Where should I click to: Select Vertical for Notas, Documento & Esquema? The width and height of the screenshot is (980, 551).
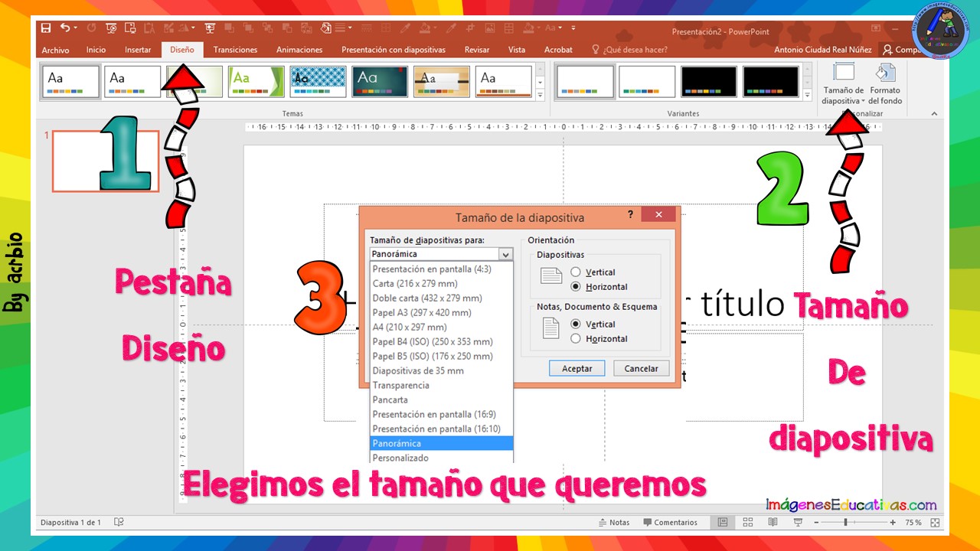click(x=576, y=324)
